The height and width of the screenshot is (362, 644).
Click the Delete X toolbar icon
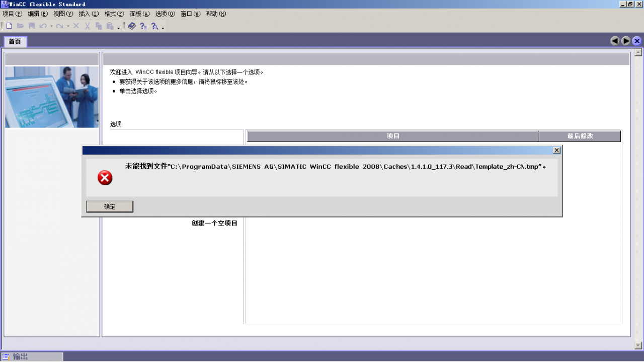[x=76, y=26]
